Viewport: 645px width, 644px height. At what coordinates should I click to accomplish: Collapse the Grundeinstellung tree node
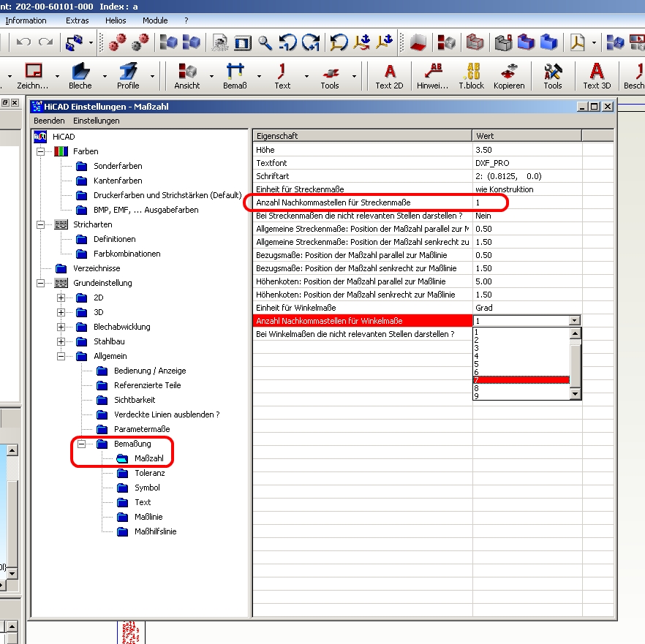pyautogui.click(x=41, y=283)
